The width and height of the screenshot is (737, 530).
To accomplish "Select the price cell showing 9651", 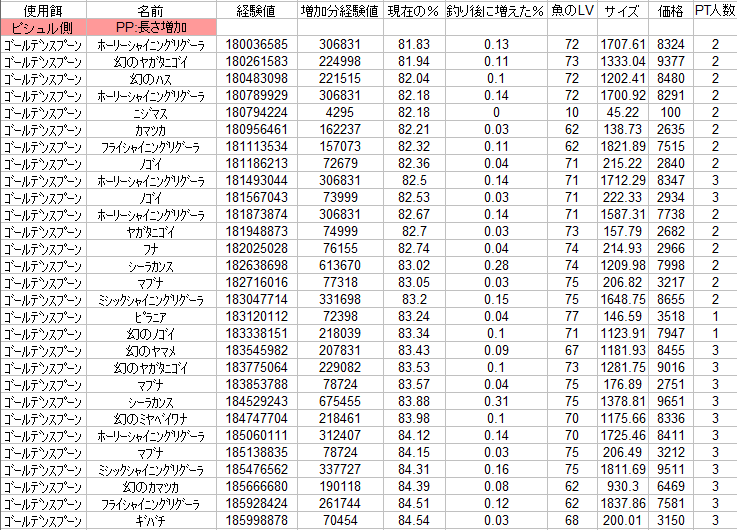I will (670, 401).
